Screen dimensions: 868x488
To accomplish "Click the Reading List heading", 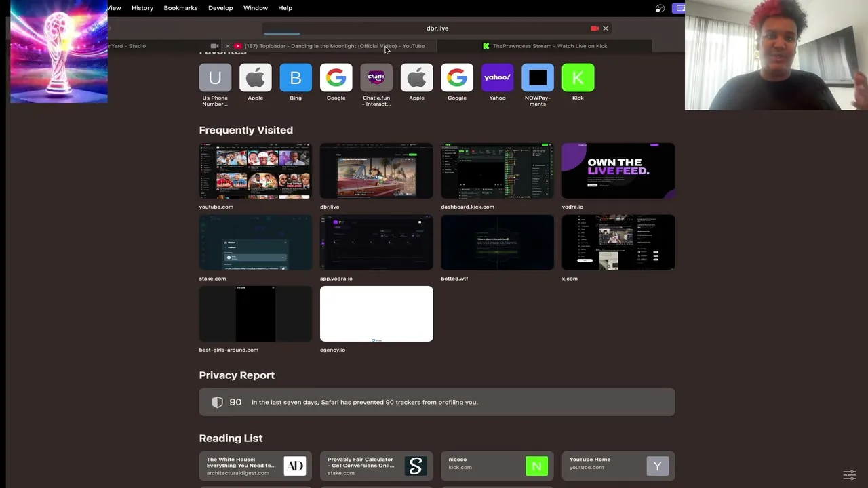I will point(231,439).
